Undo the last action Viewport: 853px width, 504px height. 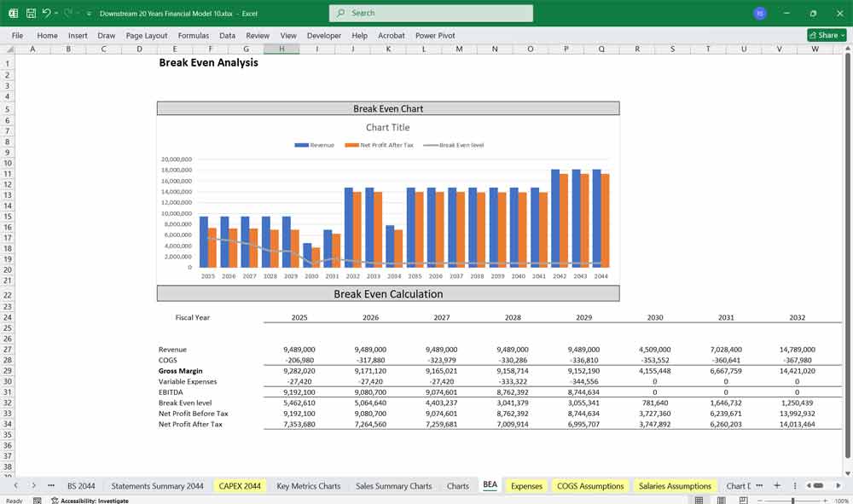(x=47, y=13)
